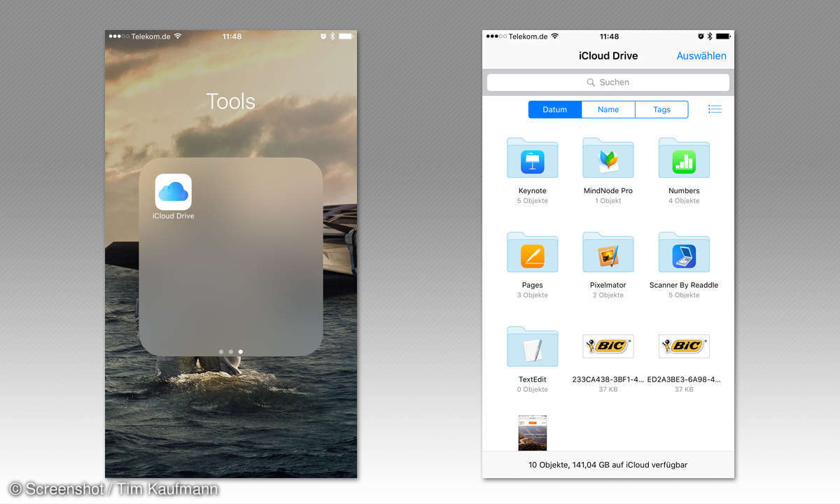Open the Numbers folder
The image size is (840, 504).
click(x=684, y=158)
